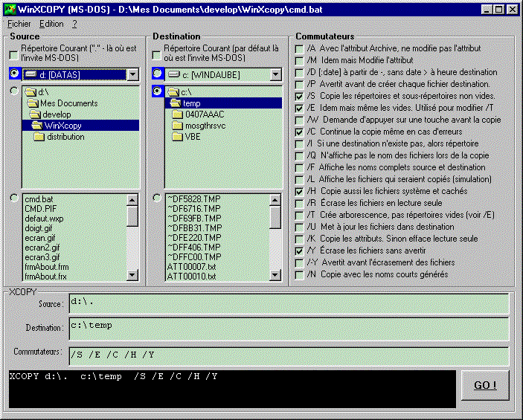Viewport: 523px width, 420px height.
Task: Click the WinXcopy open folder icon
Action: click(37, 126)
